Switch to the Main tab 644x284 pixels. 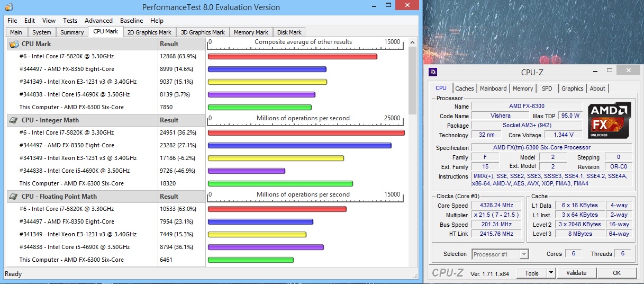[16, 32]
